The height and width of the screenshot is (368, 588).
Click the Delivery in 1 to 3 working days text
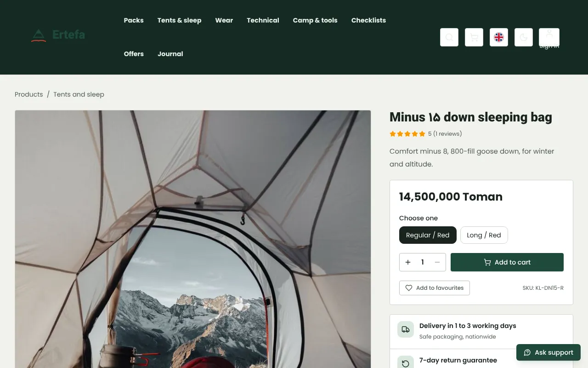pos(468,326)
